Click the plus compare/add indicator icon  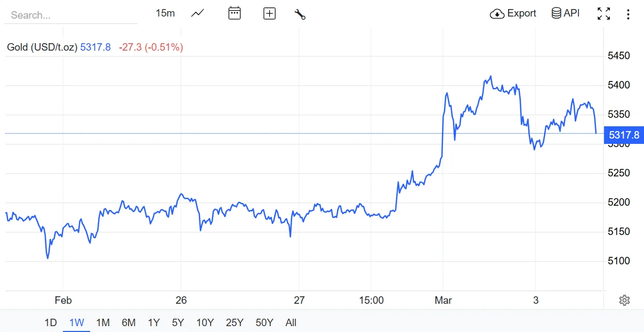click(x=269, y=14)
